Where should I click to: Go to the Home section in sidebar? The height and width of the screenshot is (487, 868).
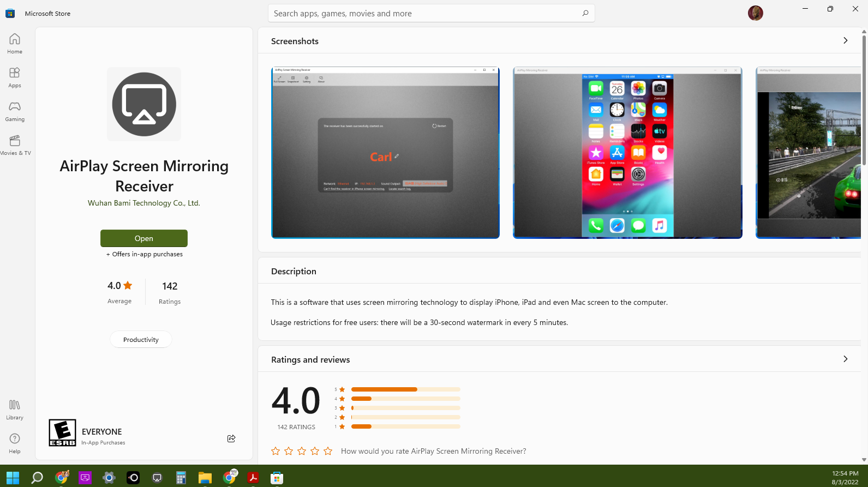tap(15, 44)
